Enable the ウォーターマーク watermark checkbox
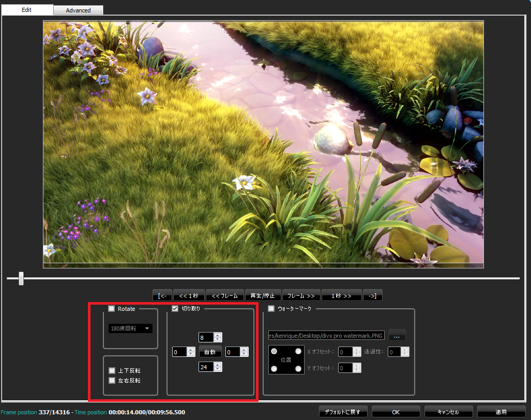This screenshot has height=420, width=531. click(x=271, y=308)
